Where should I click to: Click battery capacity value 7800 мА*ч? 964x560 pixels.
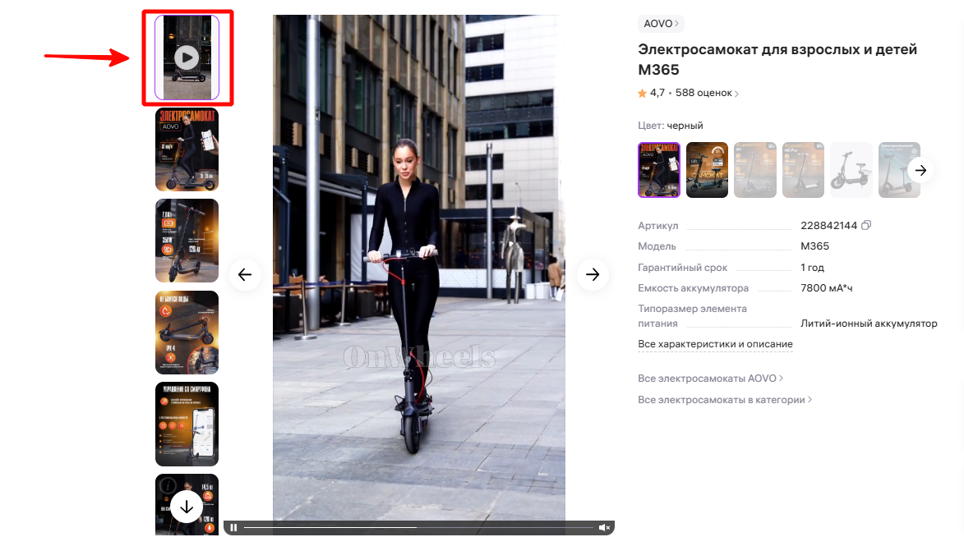tap(826, 288)
